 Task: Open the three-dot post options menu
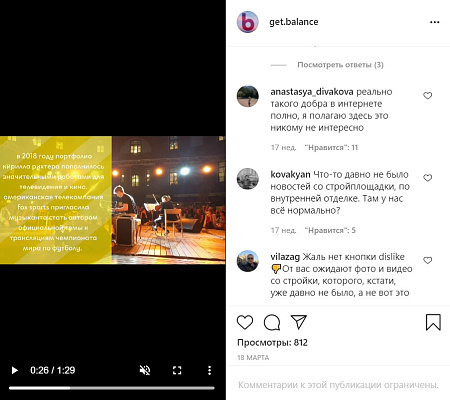(434, 22)
